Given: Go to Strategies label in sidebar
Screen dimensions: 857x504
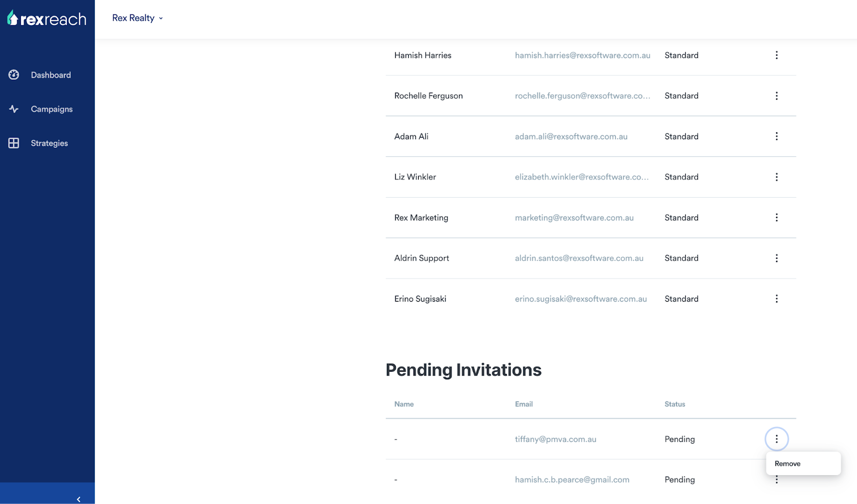Looking at the screenshot, I should click(49, 144).
